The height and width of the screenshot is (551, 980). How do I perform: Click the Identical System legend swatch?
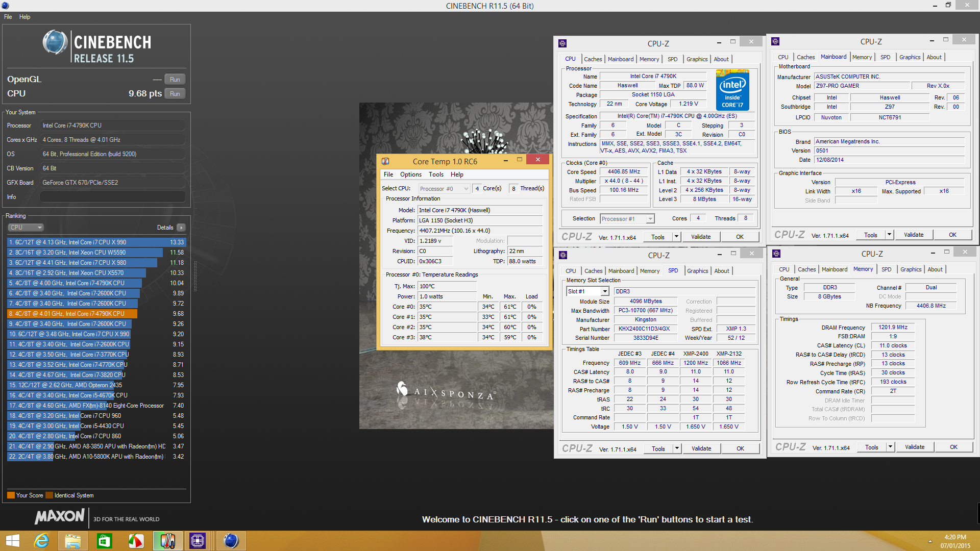(x=49, y=495)
